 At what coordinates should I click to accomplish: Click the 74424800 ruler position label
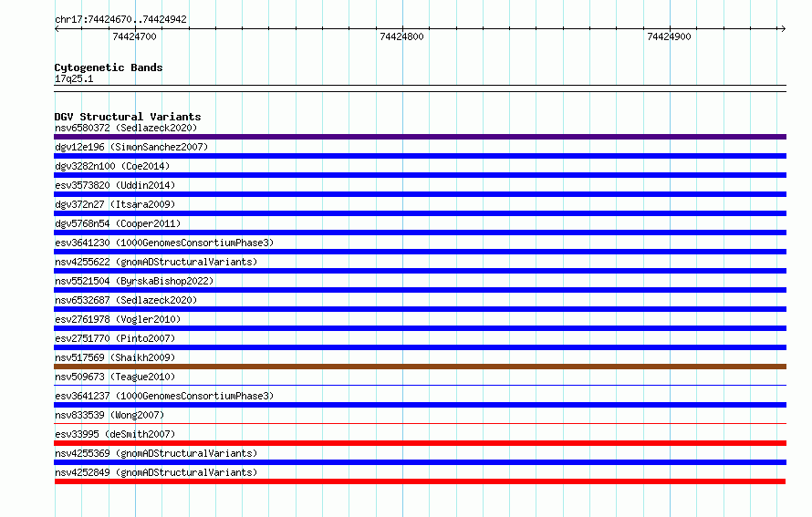[x=401, y=36]
